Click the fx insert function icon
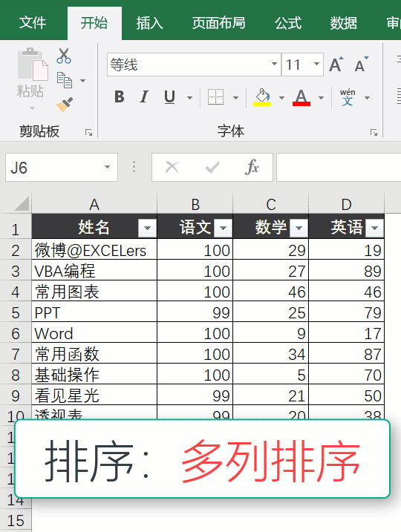The image size is (401, 532). [x=252, y=167]
